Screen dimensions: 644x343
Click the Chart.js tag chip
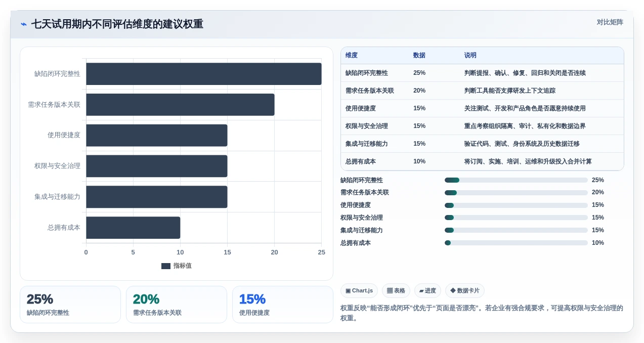point(359,291)
